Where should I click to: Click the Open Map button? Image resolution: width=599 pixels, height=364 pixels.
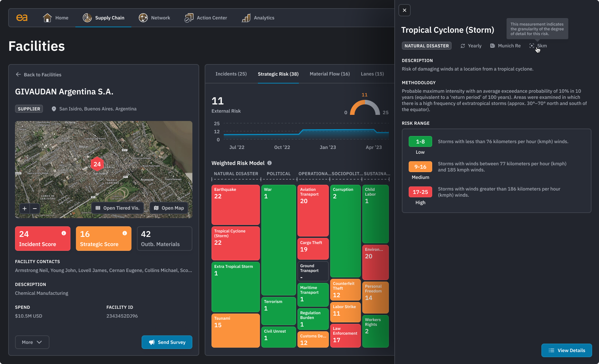tap(169, 208)
